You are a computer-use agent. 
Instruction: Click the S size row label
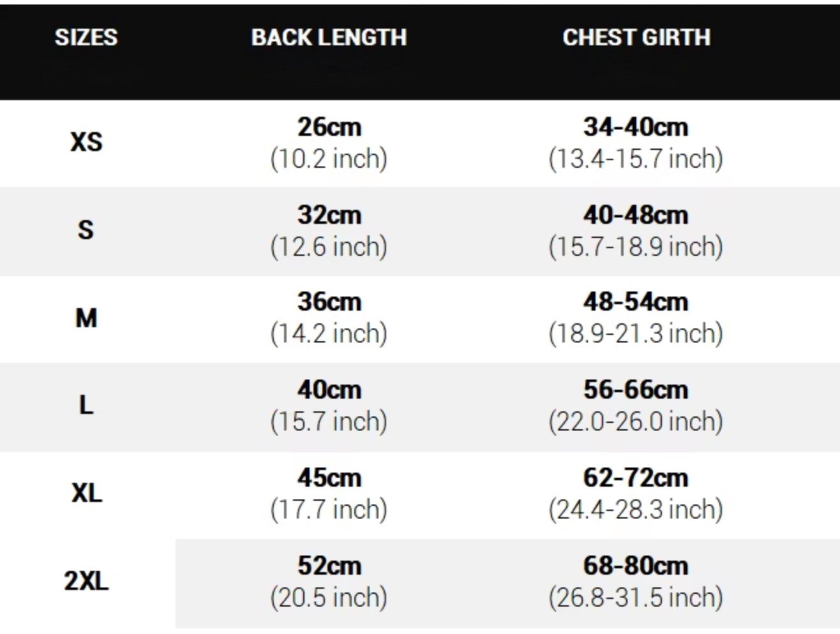[86, 230]
